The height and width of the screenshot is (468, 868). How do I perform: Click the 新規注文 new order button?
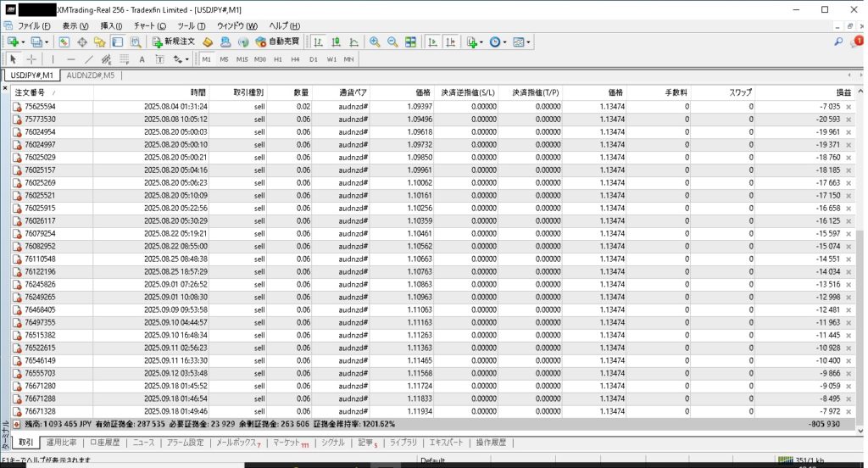(x=174, y=42)
